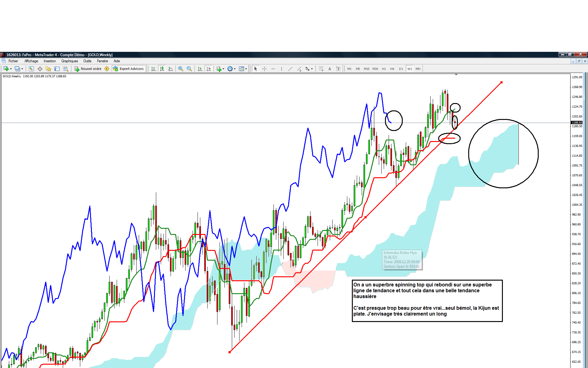588x368 pixels.
Task: Select the Fibonacci retracement tool
Action: click(x=321, y=69)
